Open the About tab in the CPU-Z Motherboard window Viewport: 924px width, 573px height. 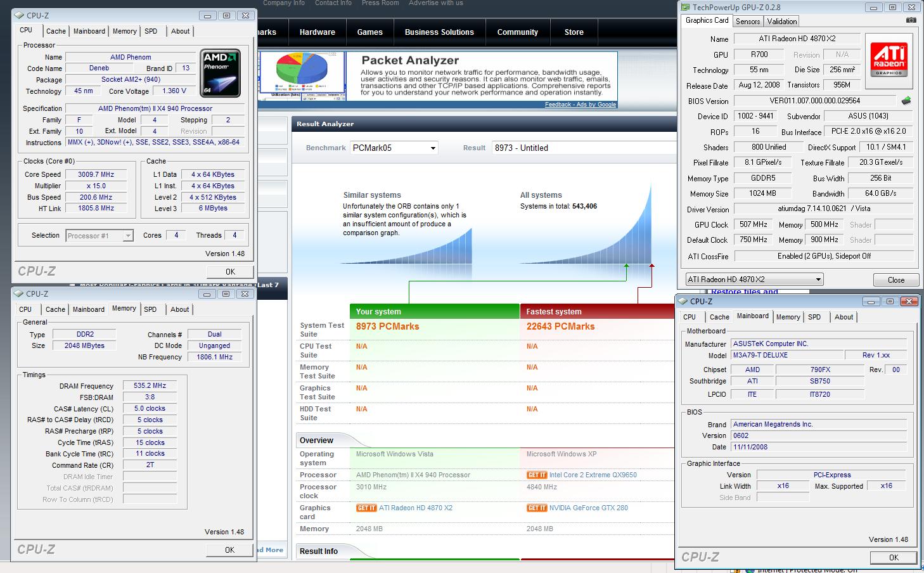pos(844,317)
